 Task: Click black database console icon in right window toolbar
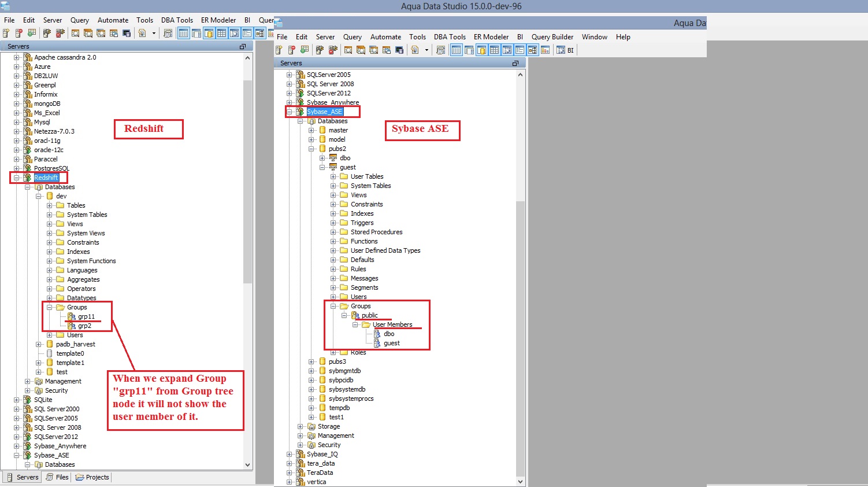(x=399, y=50)
